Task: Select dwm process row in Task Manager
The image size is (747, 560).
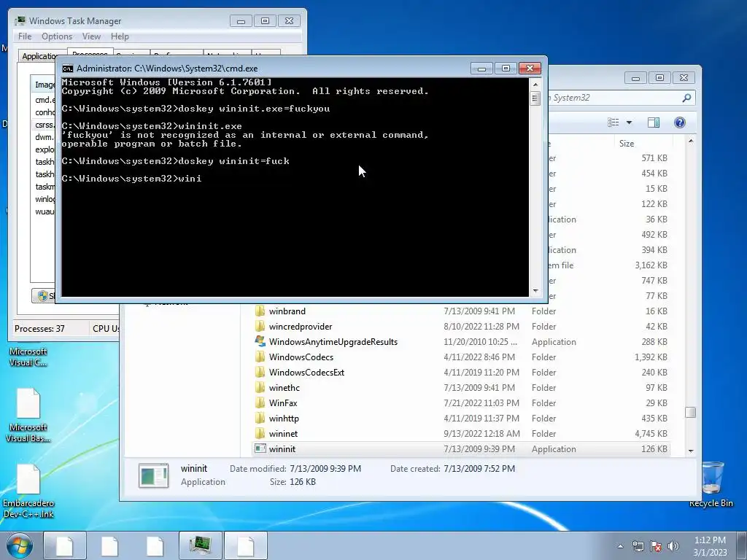Action: point(44,137)
